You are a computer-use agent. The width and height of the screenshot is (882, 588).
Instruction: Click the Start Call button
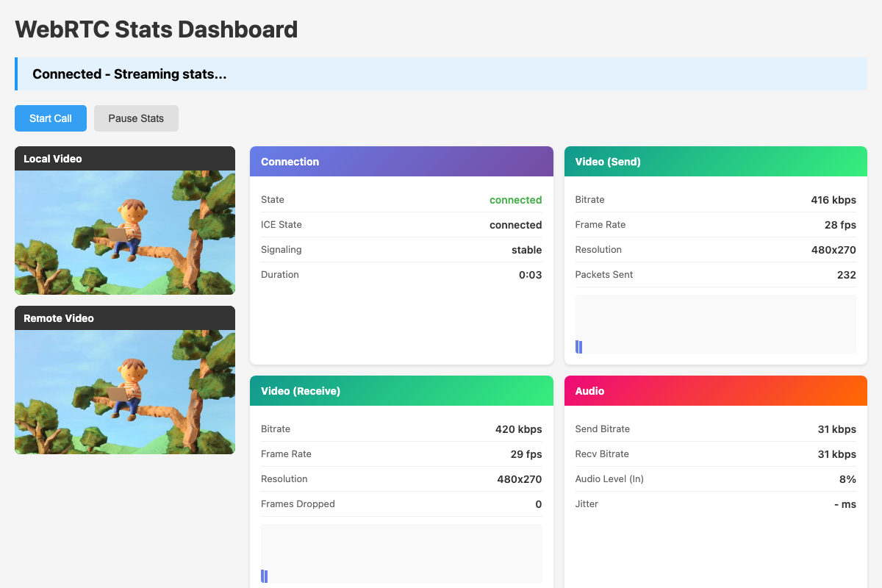pos(50,118)
